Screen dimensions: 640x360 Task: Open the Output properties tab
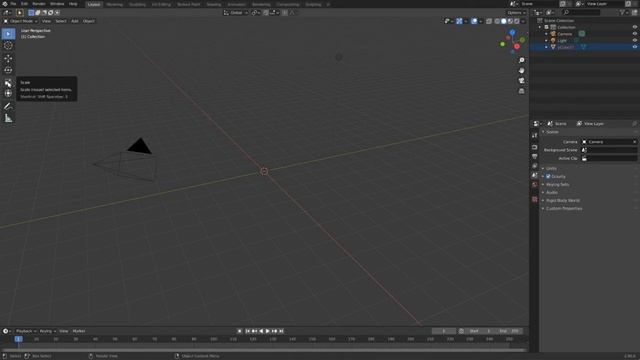pos(535,156)
